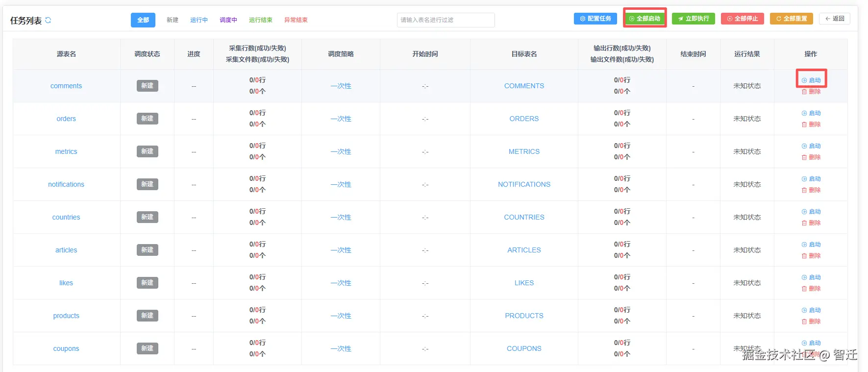Reset all tasks via 全部重置
868x372 pixels.
(792, 19)
